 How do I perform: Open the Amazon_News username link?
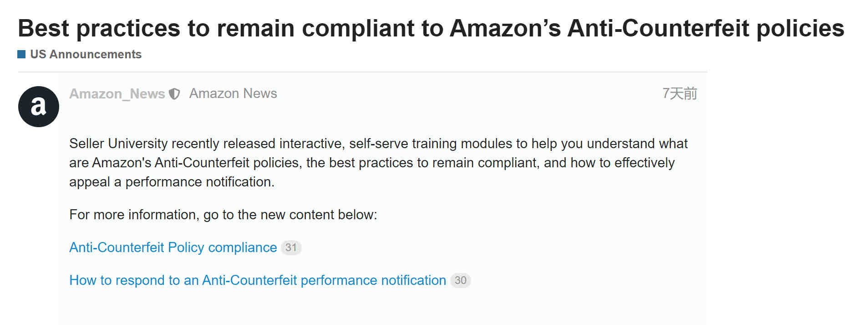tap(117, 93)
